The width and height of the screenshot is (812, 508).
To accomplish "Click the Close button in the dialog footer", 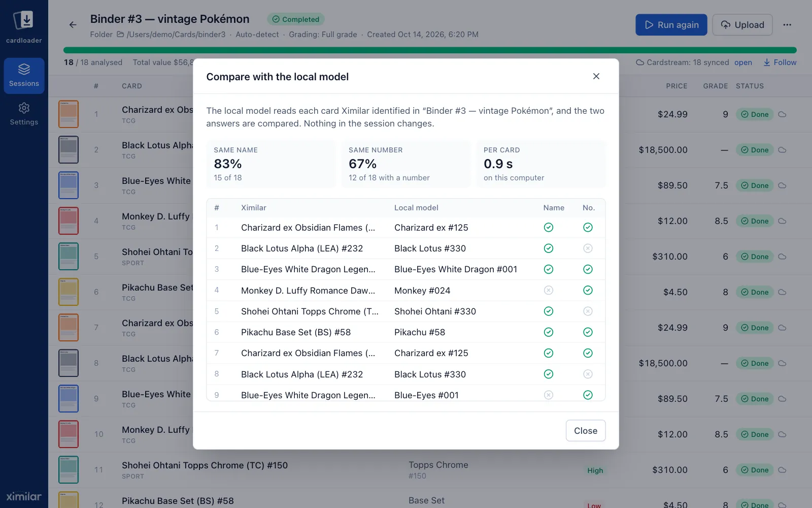I will point(586,431).
